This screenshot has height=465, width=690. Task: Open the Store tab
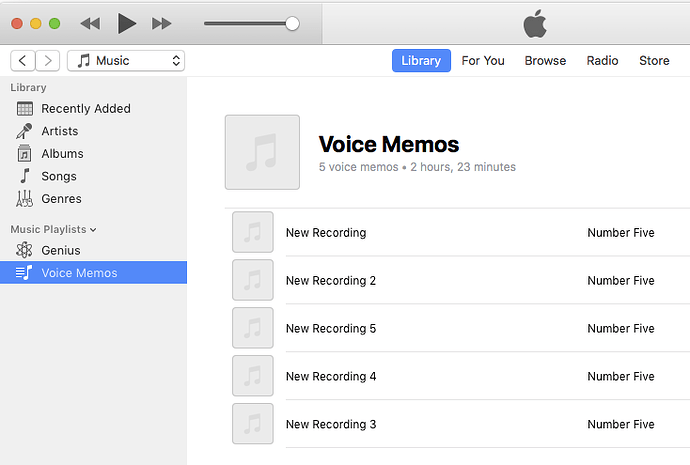click(x=654, y=60)
